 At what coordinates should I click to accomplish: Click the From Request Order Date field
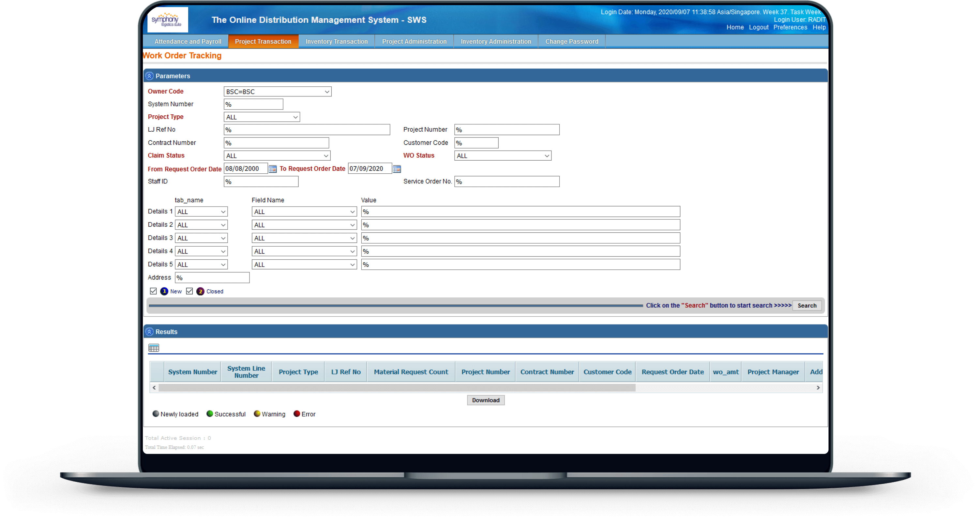tap(245, 169)
